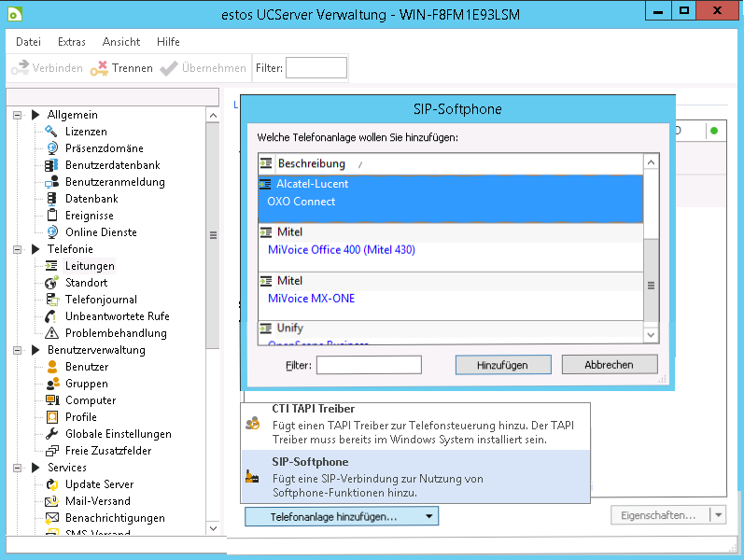Click the Mail-Versand envelope icon
Image resolution: width=744 pixels, height=560 pixels.
[x=51, y=501]
